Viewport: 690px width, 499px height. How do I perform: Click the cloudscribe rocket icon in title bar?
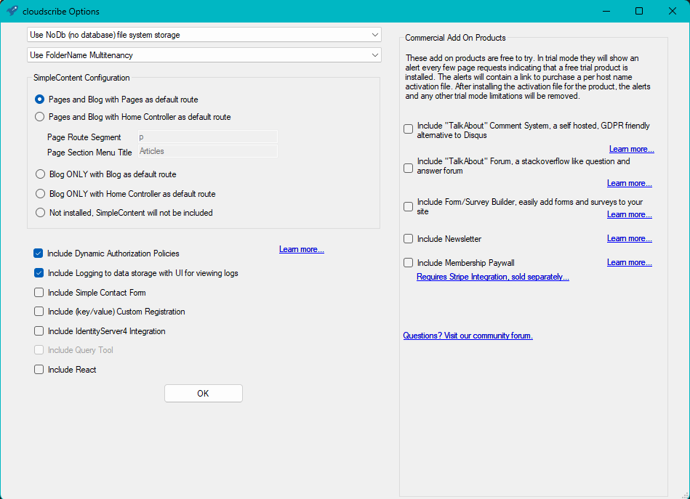[x=13, y=11]
